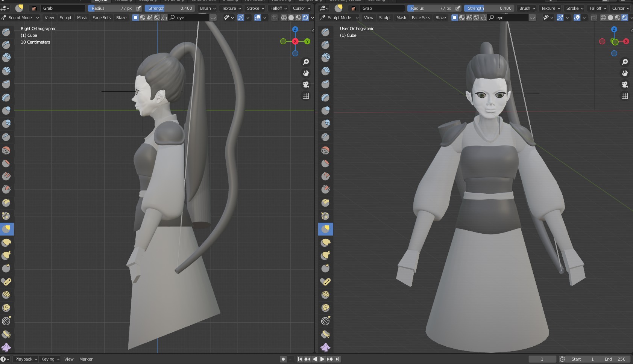Click the pan hand icon in the User Orthographic viewport
Image resolution: width=633 pixels, height=364 pixels.
tap(625, 73)
